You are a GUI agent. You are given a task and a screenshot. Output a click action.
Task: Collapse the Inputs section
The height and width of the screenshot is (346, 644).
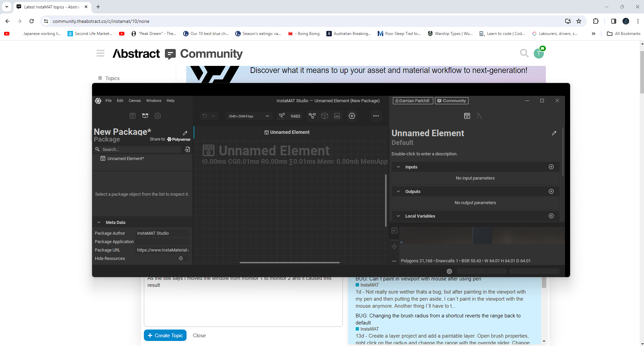pos(399,167)
